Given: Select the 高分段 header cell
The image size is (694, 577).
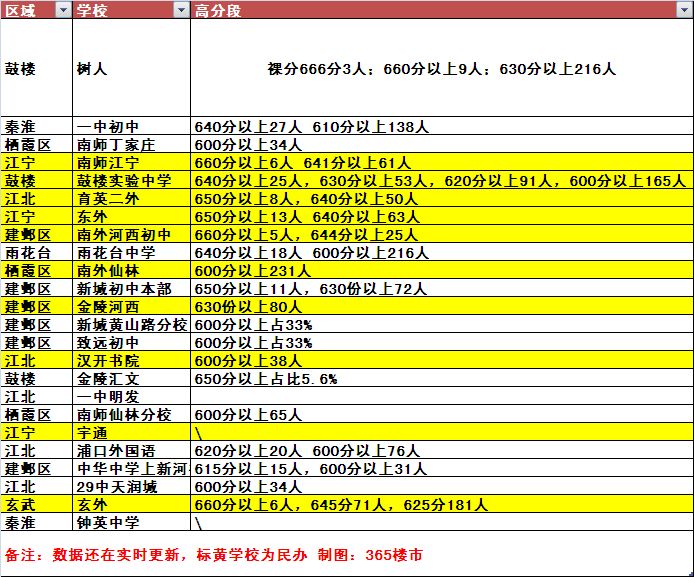Looking at the screenshot, I should (442, 10).
